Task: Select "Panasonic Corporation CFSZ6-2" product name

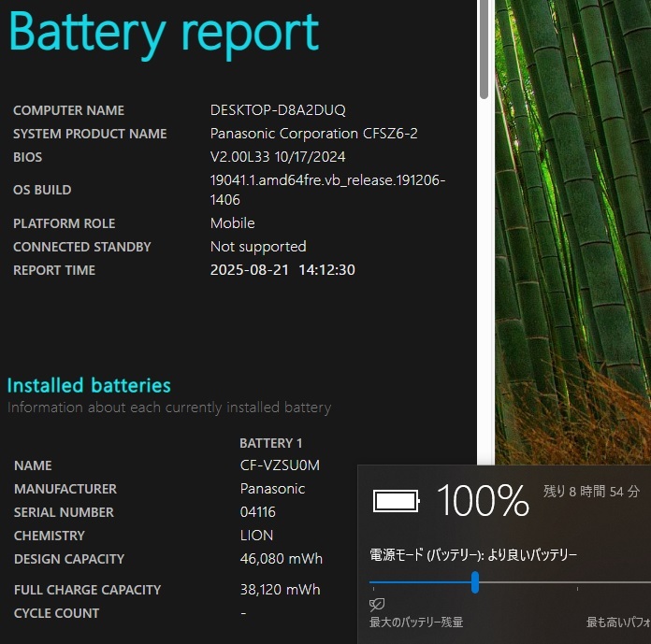Action: click(x=314, y=134)
